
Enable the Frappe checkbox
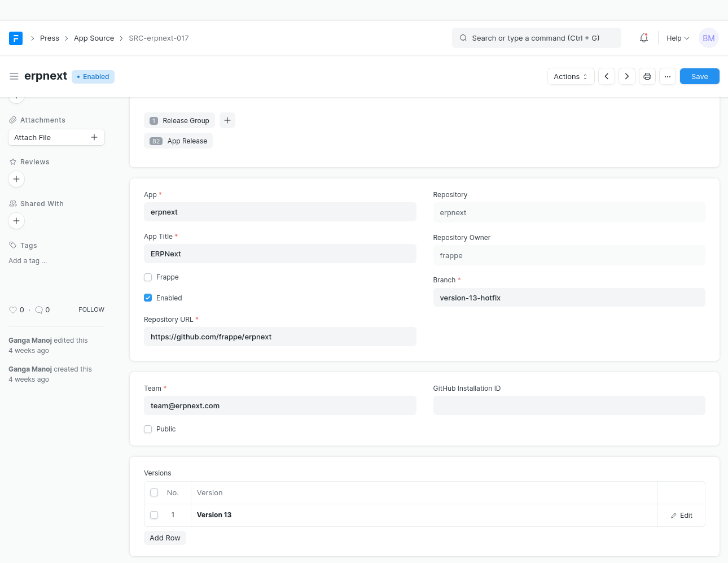click(x=148, y=277)
